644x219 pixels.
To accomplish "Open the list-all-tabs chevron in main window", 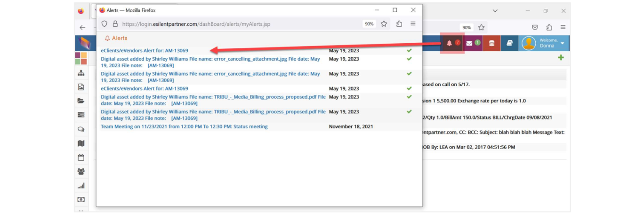I will point(495,10).
